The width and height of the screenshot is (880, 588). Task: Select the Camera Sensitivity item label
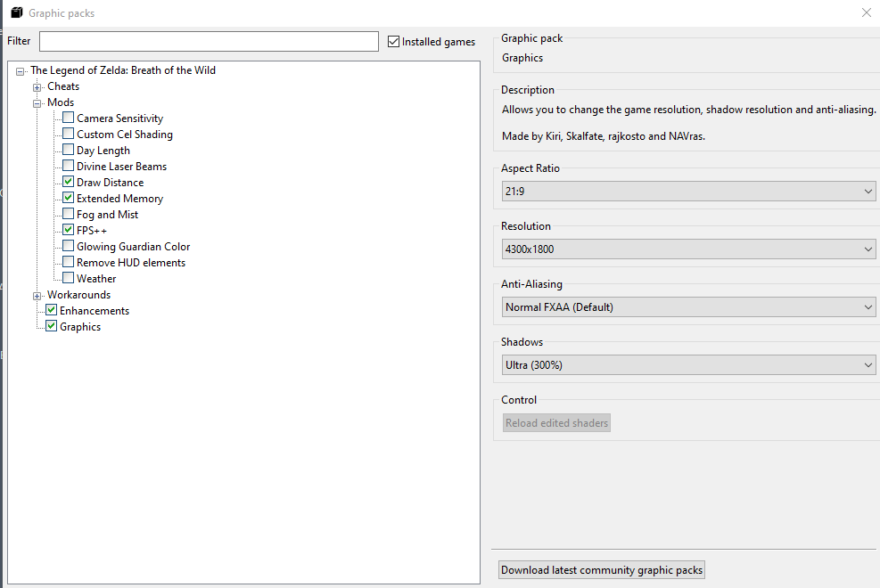click(x=120, y=118)
